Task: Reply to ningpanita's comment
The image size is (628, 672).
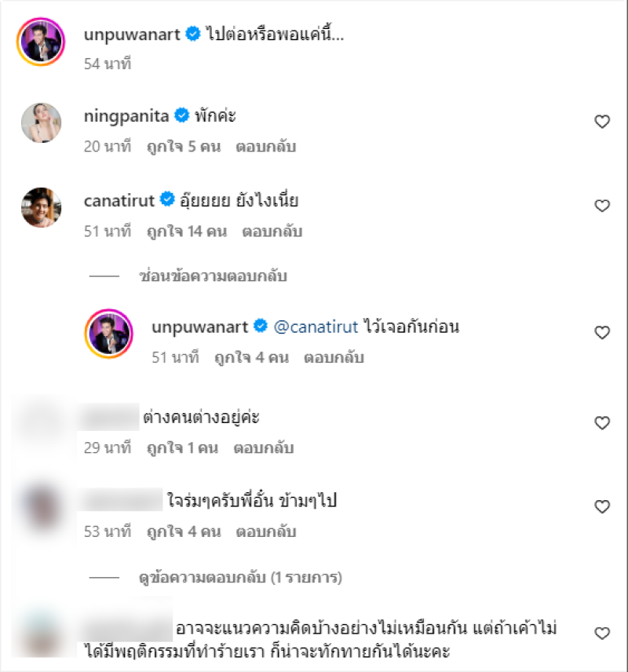Action: tap(266, 147)
